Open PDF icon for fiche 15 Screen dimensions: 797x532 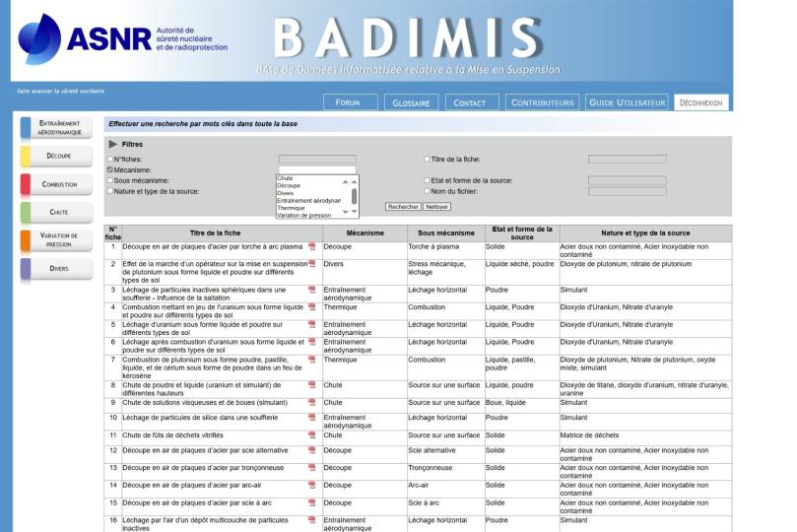[312, 502]
